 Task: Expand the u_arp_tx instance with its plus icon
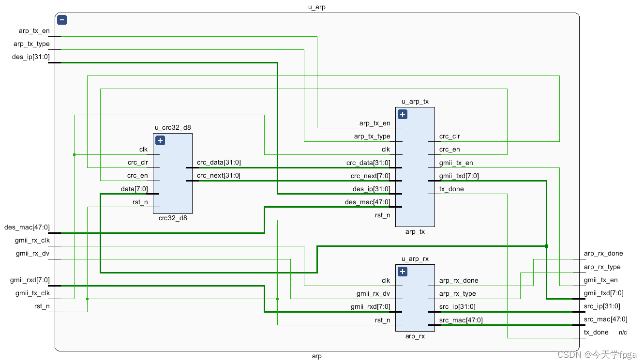[x=402, y=114]
